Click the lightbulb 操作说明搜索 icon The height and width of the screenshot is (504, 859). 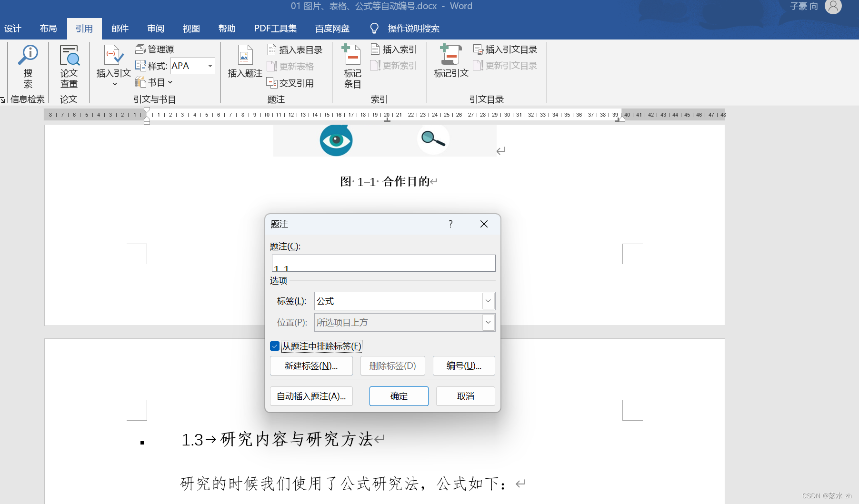tap(374, 29)
